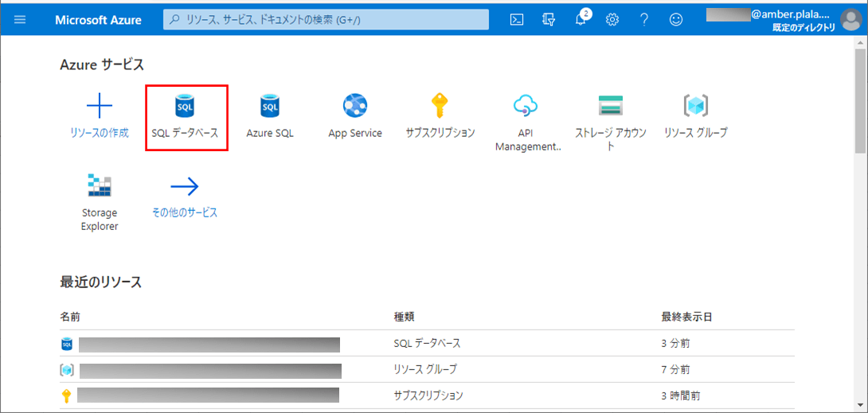
Task: Open the directory and subscription filter icon
Action: [549, 20]
